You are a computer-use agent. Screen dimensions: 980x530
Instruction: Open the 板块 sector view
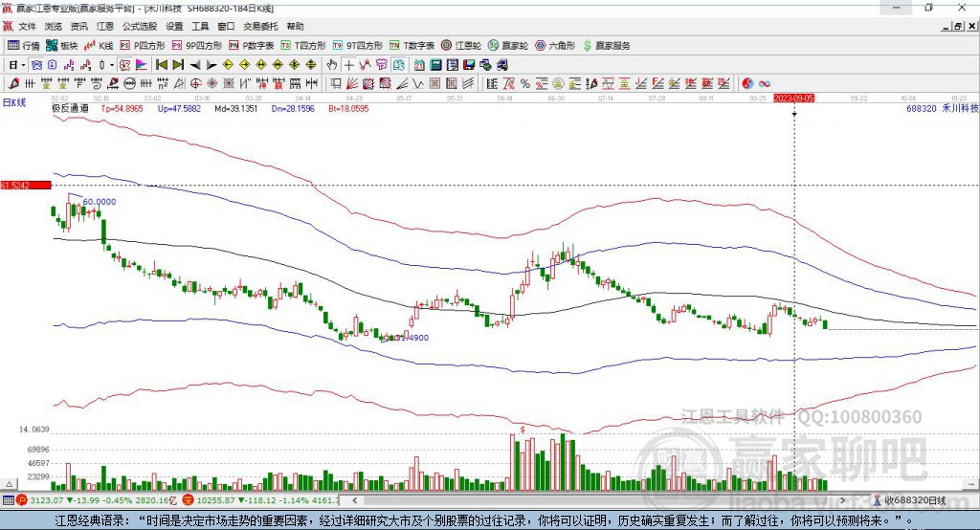coord(61,46)
